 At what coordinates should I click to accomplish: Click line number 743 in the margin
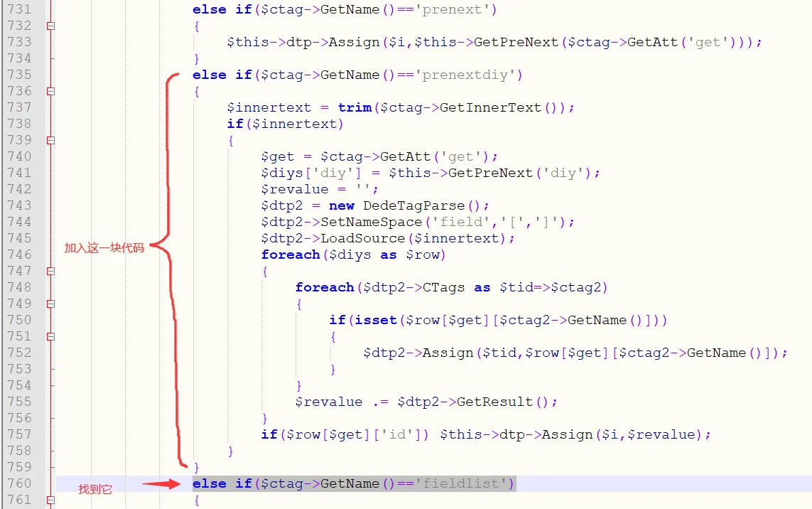19,205
